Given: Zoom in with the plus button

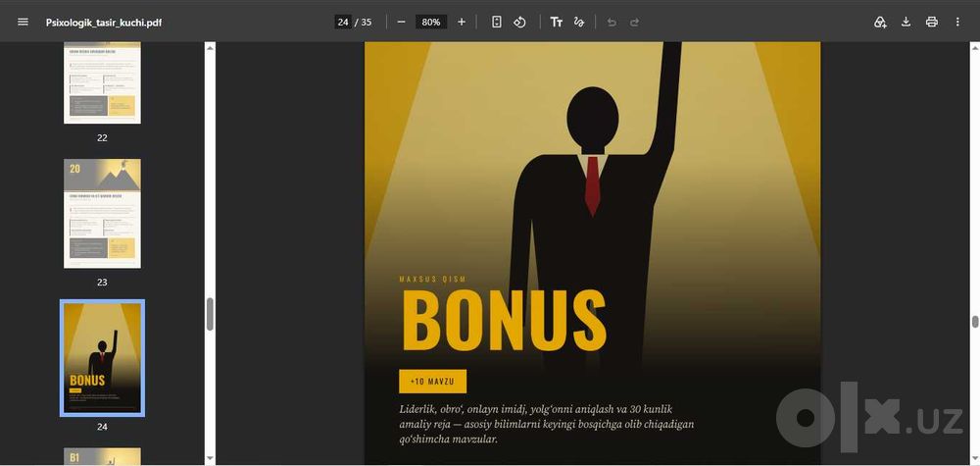Looking at the screenshot, I should [462, 22].
